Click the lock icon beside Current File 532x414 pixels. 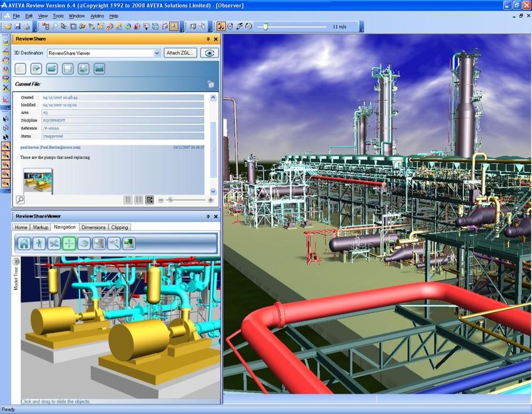(211, 84)
